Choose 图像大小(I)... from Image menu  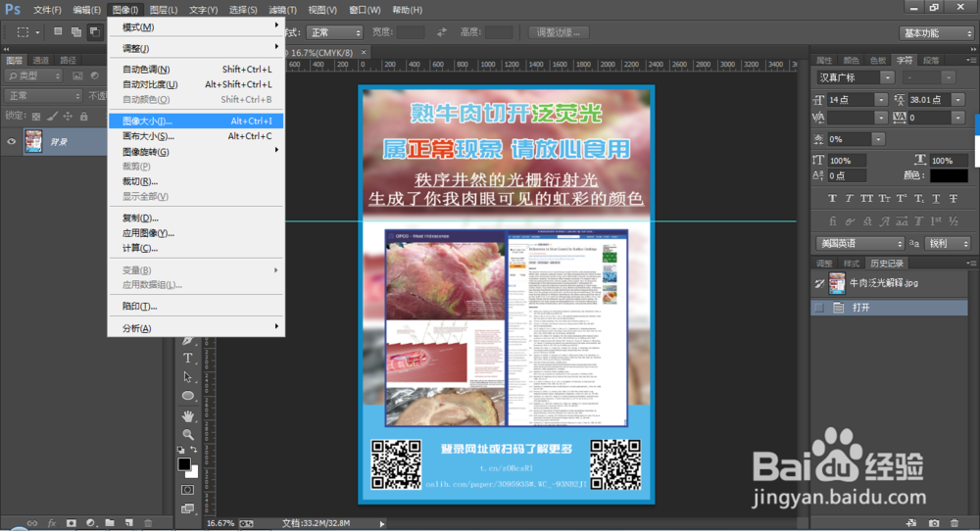coord(196,121)
